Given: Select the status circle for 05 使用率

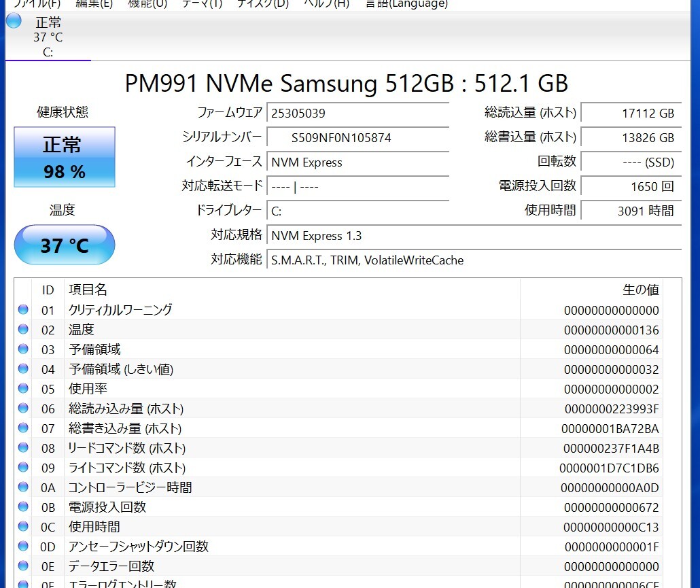Looking at the screenshot, I should coord(23,388).
